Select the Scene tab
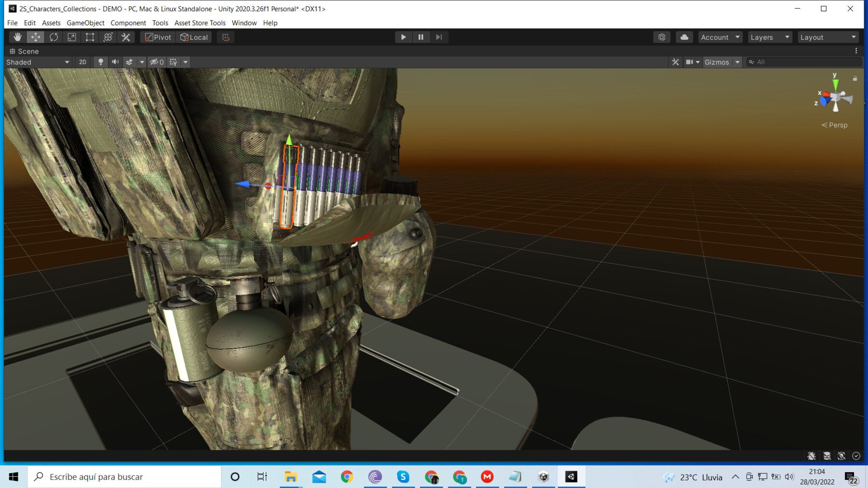This screenshot has width=868, height=488. [x=24, y=51]
